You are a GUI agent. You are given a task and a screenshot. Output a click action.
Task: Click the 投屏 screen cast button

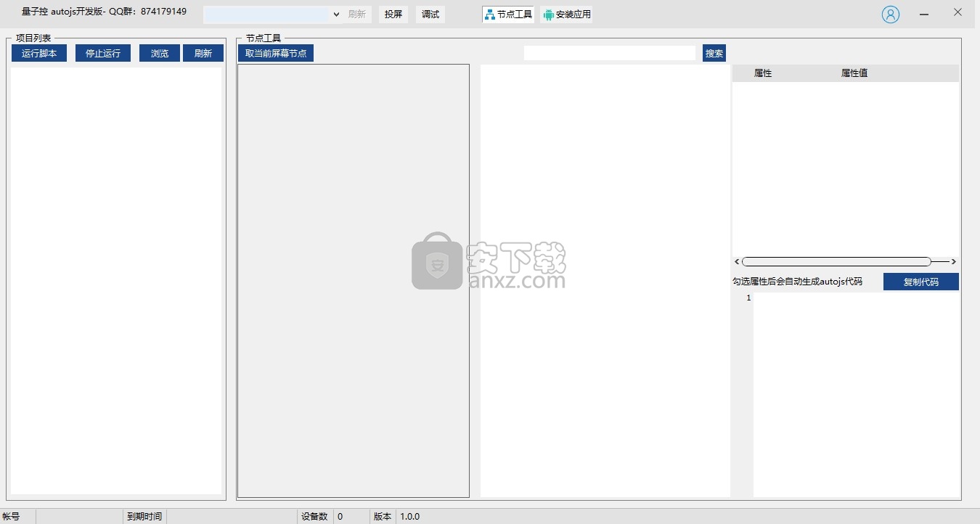(x=393, y=15)
